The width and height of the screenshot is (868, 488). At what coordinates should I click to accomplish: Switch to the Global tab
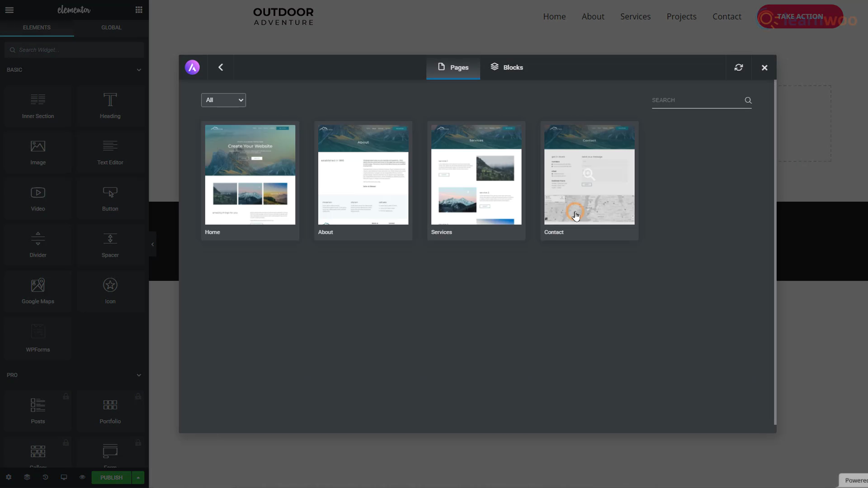(x=111, y=28)
